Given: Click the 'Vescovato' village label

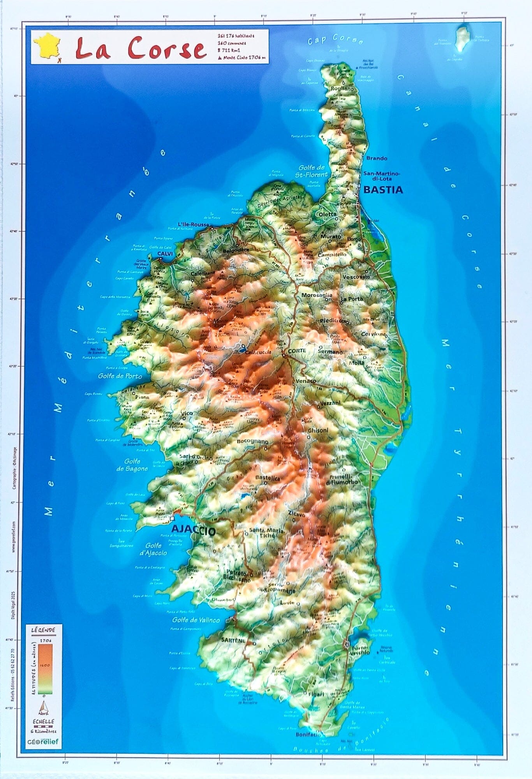Looking at the screenshot, I should [x=356, y=277].
